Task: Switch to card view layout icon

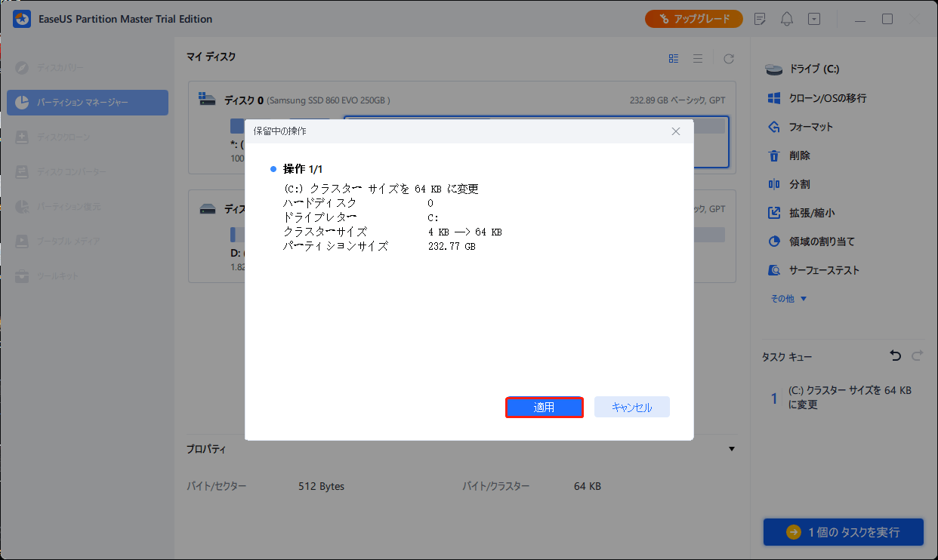Action: [x=674, y=58]
